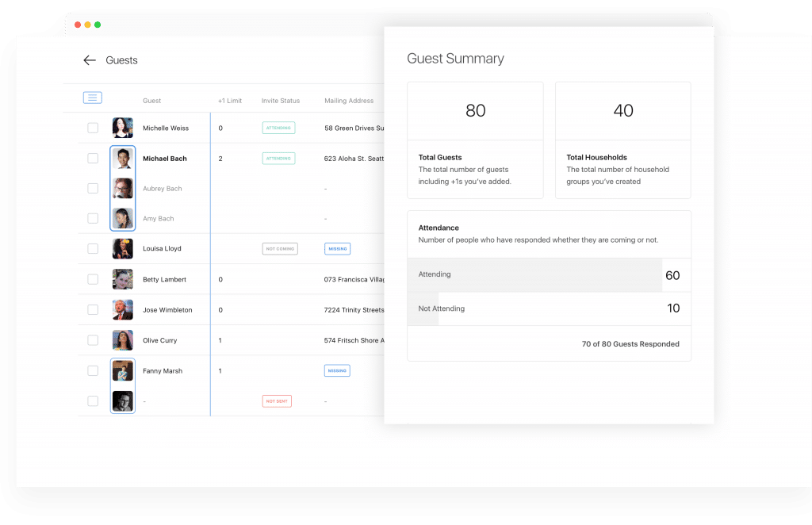
Task: Click the +1 Limit column header
Action: click(x=230, y=101)
